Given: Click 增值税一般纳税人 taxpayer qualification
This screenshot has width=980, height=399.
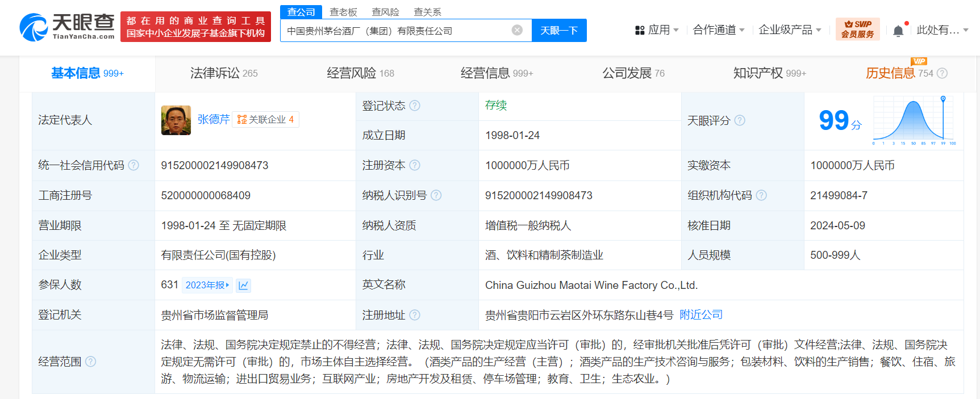Looking at the screenshot, I should pos(528,225).
